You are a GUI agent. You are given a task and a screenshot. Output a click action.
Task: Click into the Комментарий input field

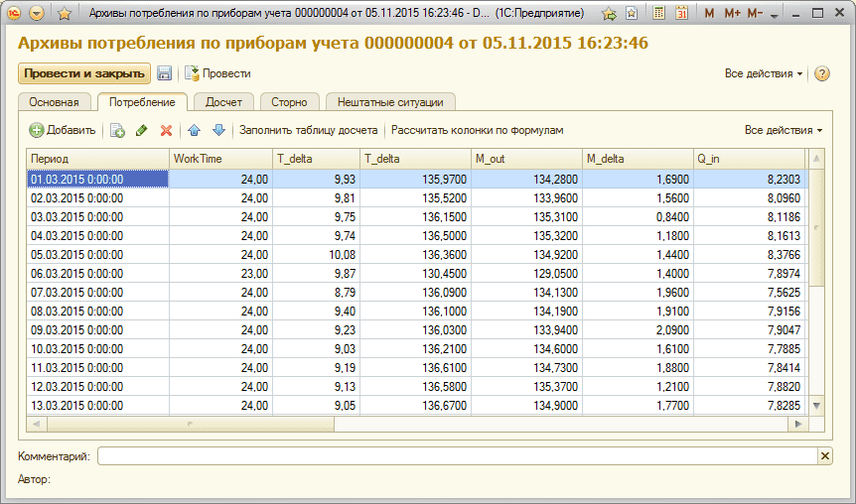[x=458, y=456]
